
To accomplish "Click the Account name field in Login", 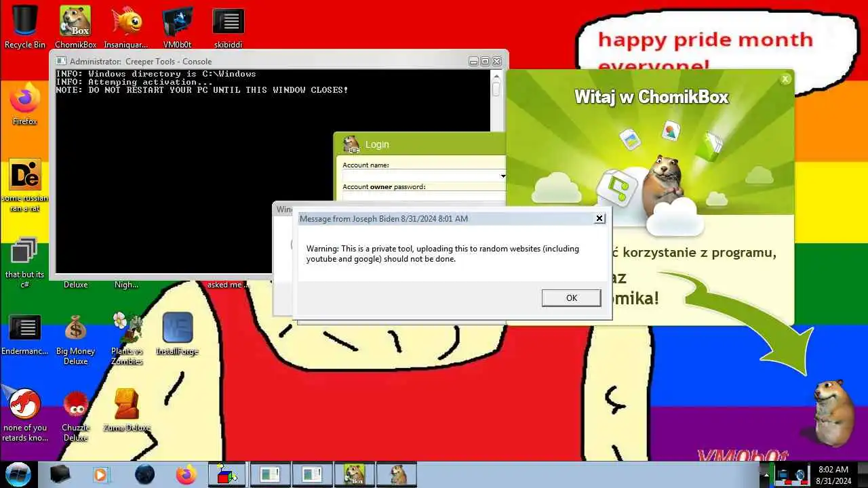I will [420, 176].
